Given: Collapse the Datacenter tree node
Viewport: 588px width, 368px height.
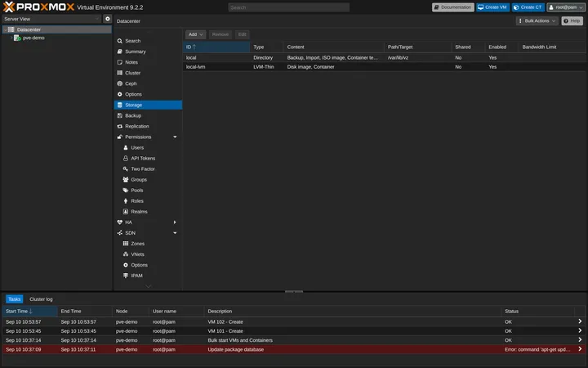Looking at the screenshot, I should pyautogui.click(x=5, y=29).
